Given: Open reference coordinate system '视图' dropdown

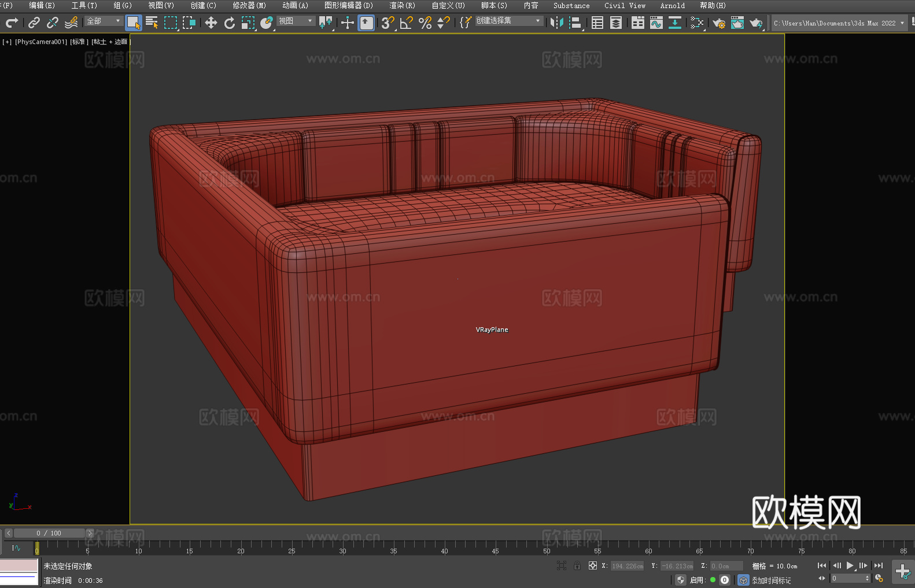Looking at the screenshot, I should [296, 21].
